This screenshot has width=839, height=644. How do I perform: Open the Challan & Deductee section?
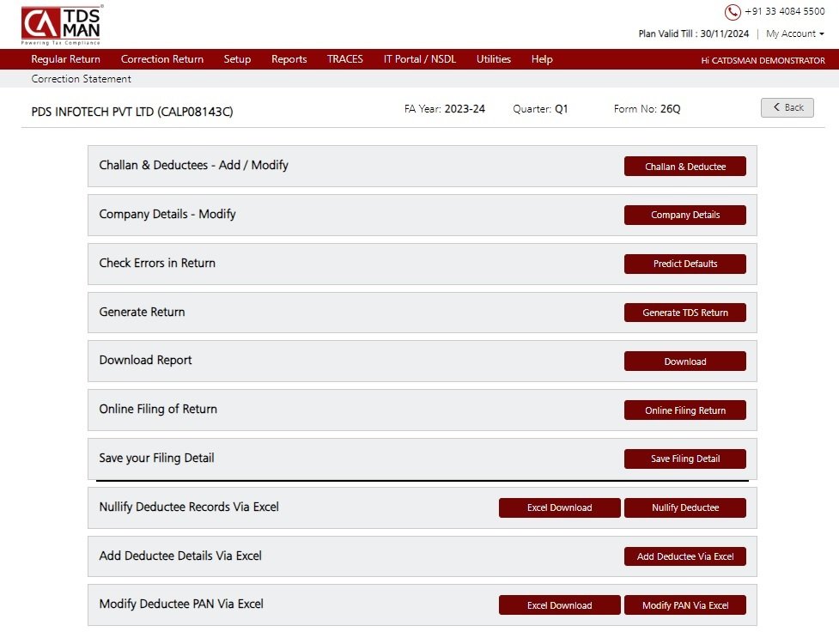(x=684, y=166)
